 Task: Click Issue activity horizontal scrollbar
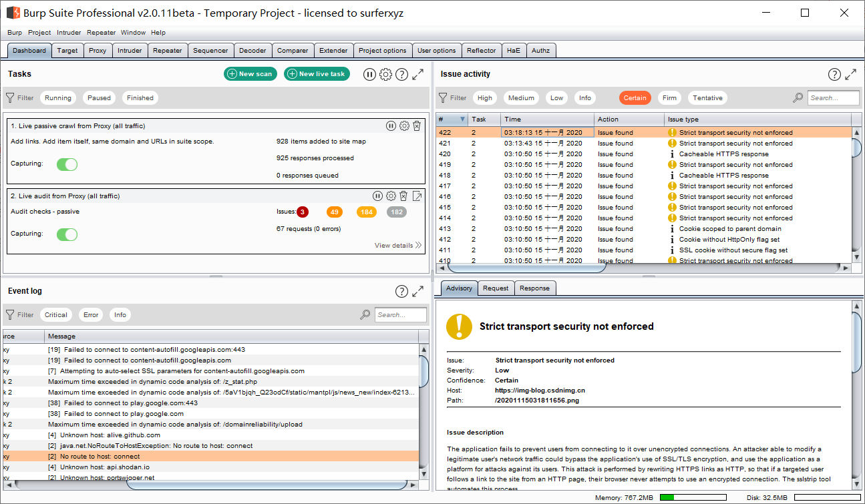click(x=526, y=268)
